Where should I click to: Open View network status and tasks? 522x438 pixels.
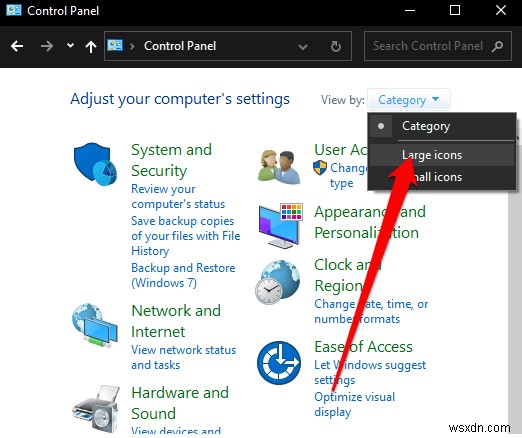coord(183,357)
